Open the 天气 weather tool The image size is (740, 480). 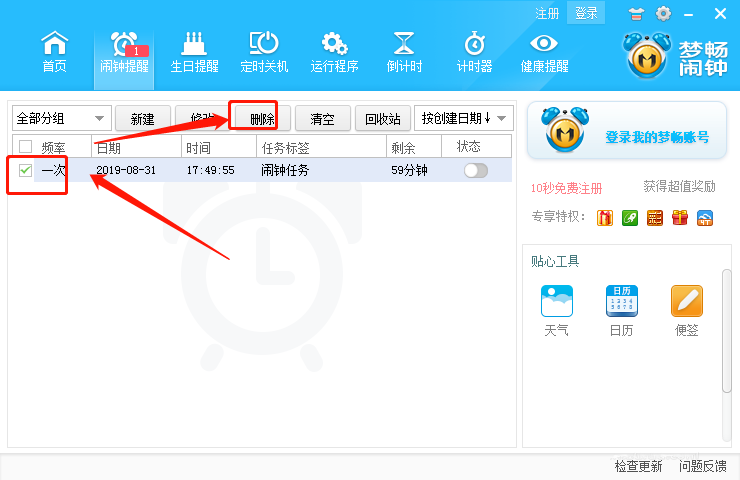[x=556, y=311]
